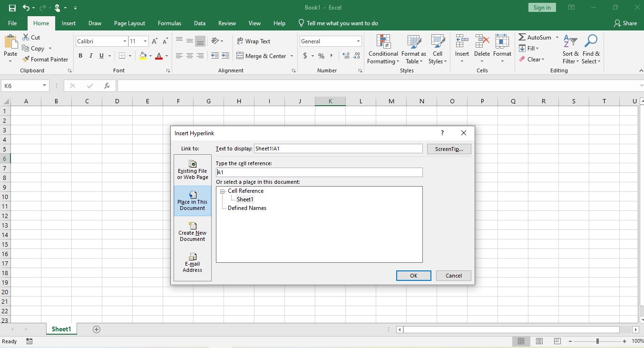The width and height of the screenshot is (644, 348).
Task: Click the Font Color A icon
Action: (x=159, y=56)
